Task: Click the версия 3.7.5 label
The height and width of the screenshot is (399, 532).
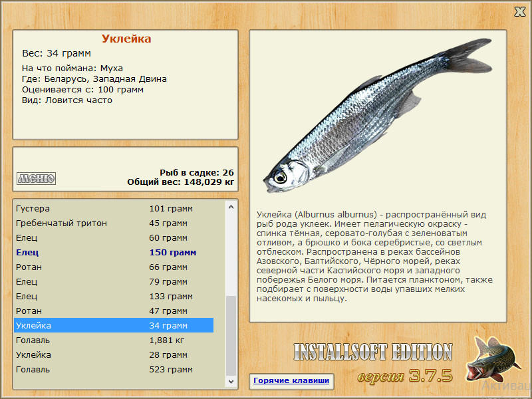Action: [x=405, y=376]
